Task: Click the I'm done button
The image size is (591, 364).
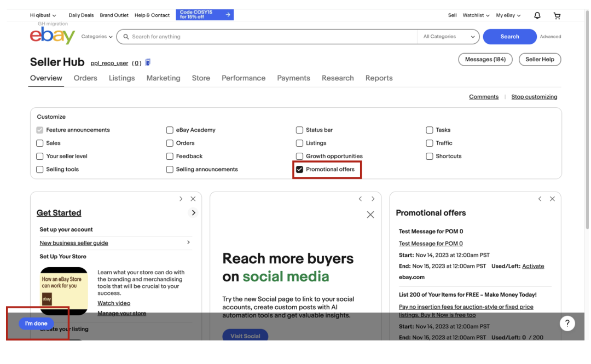Action: coord(36,323)
